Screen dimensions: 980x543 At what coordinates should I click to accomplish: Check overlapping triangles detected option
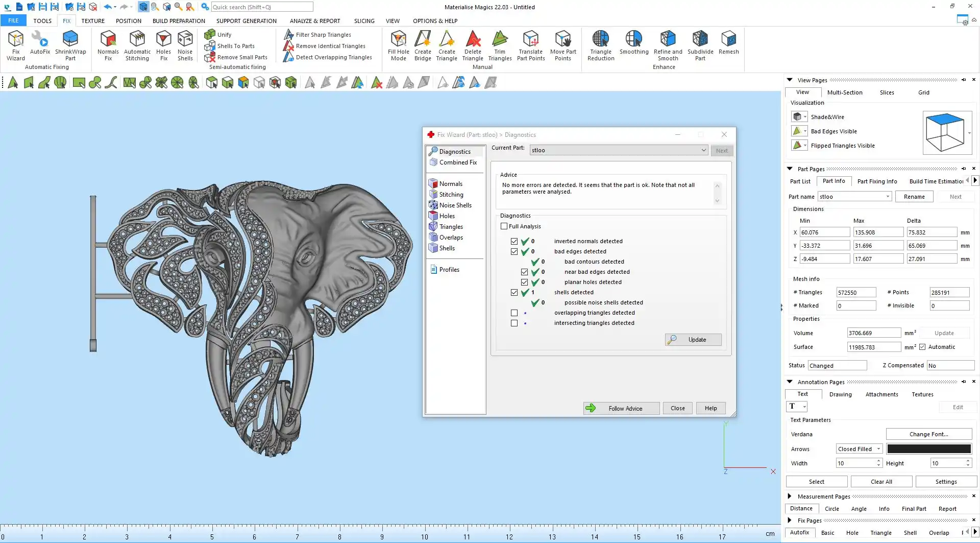514,313
